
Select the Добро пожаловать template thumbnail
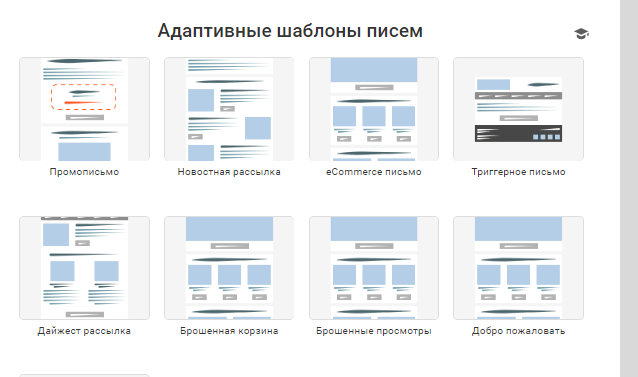pos(518,268)
